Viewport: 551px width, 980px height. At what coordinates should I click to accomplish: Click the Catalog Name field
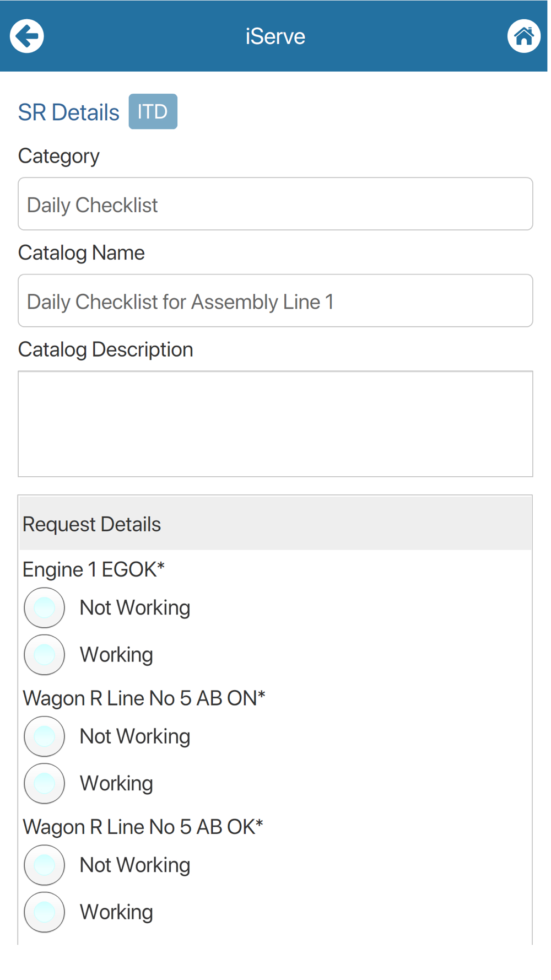(x=275, y=301)
